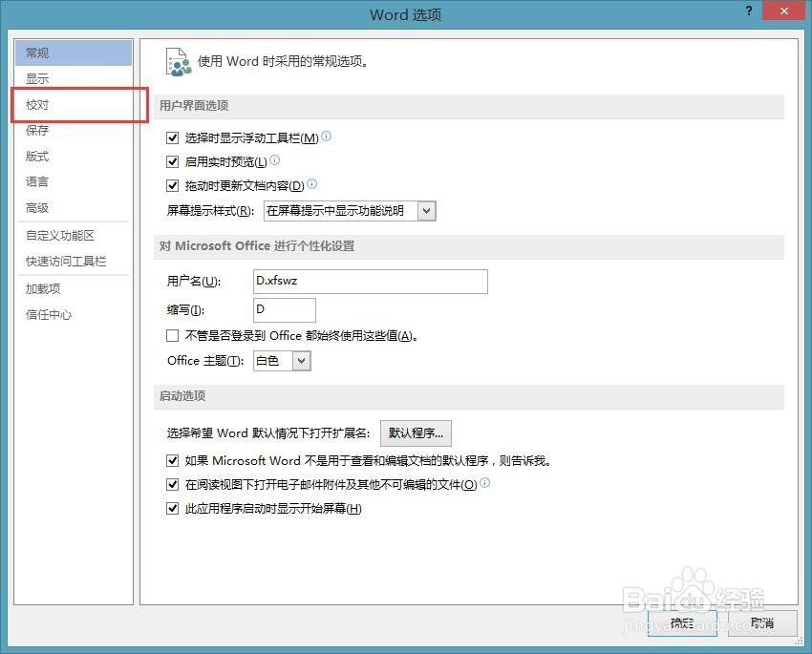The image size is (812, 654).
Task: Open the 信任中心 category
Action: coord(74,314)
